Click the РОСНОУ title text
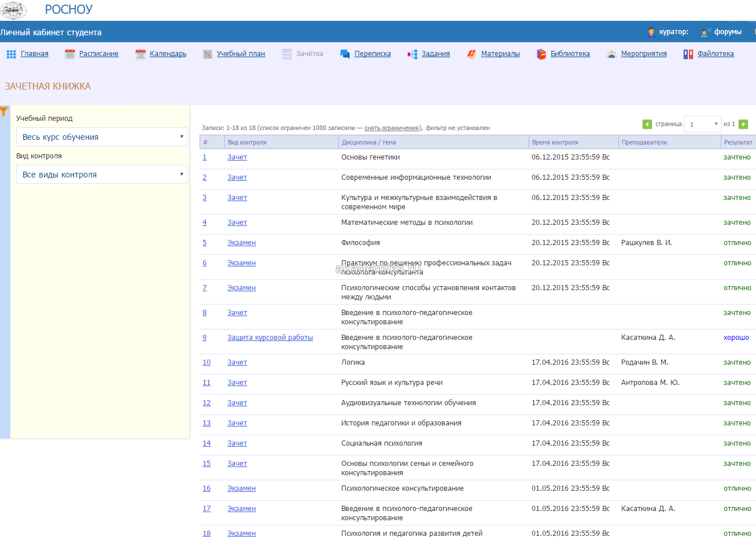Image resolution: width=756 pixels, height=537 pixels. click(69, 10)
